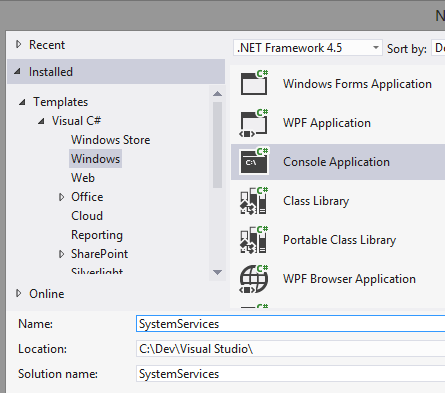Expand the Online section
This screenshot has height=393, width=445.
(19, 293)
